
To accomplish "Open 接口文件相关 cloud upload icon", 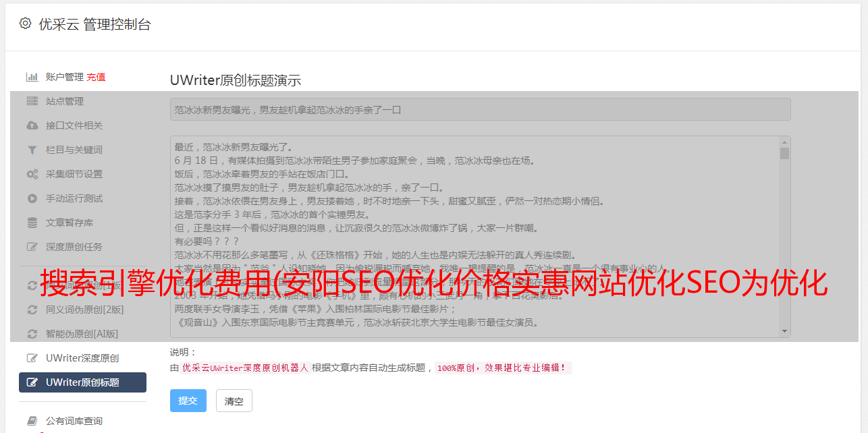I will 32,125.
